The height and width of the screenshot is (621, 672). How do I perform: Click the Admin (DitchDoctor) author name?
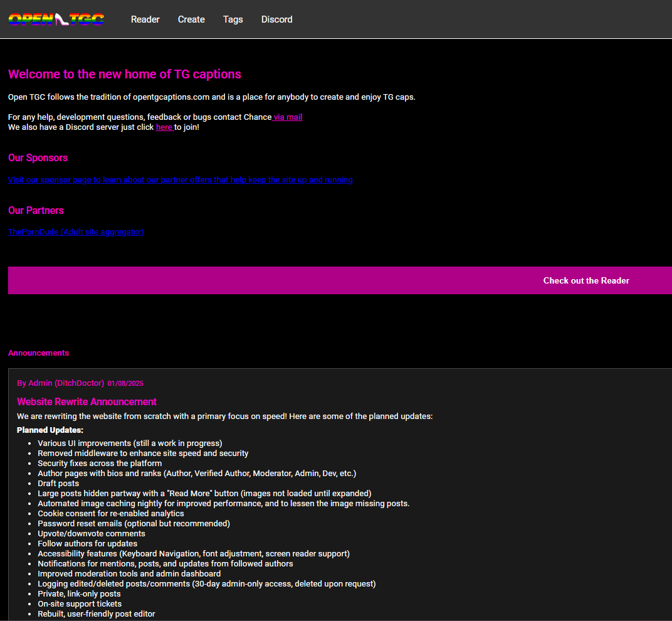pyautogui.click(x=61, y=383)
